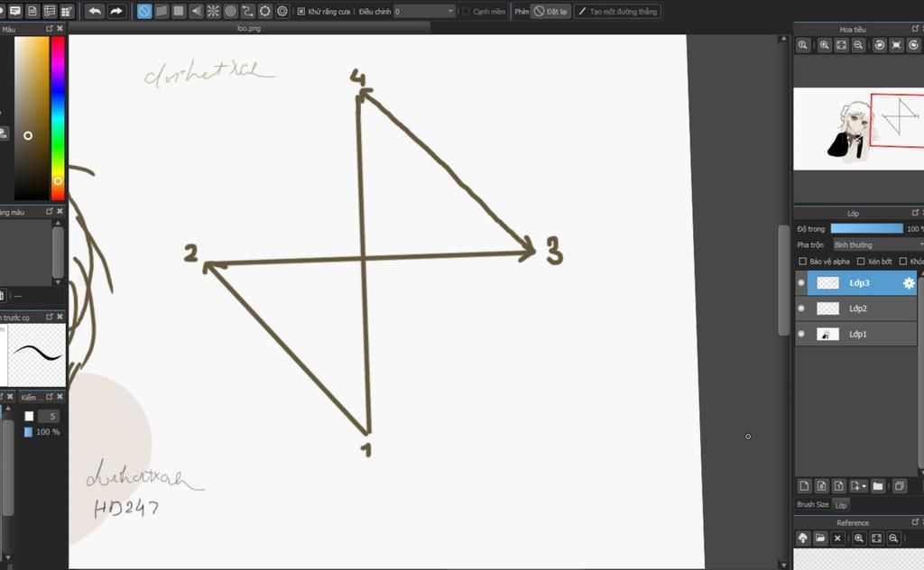Switch to loo.png document tab
The height and width of the screenshot is (570, 924).
(x=249, y=28)
